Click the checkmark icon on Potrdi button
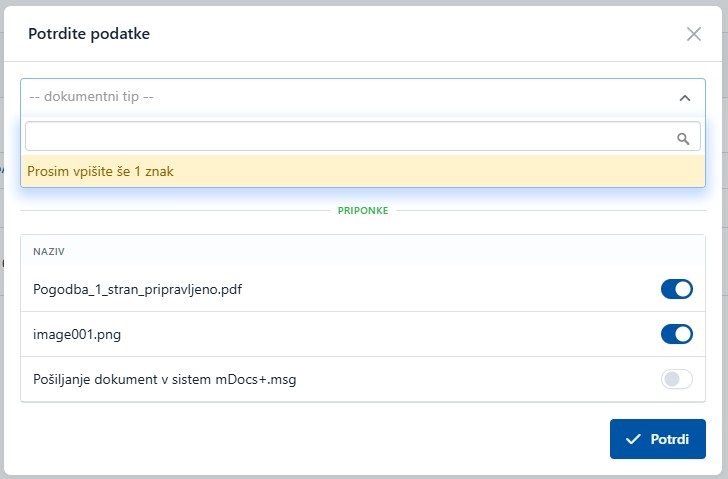The height and width of the screenshot is (479, 728). (632, 440)
